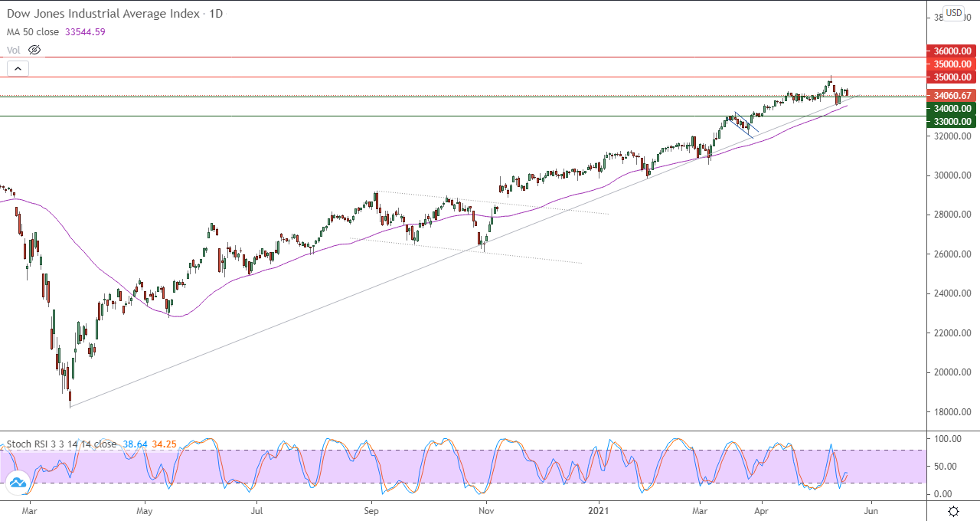Viewport: 980px width, 521px height.
Task: Click the Stoch RSI value 34.25
Action: coord(165,444)
